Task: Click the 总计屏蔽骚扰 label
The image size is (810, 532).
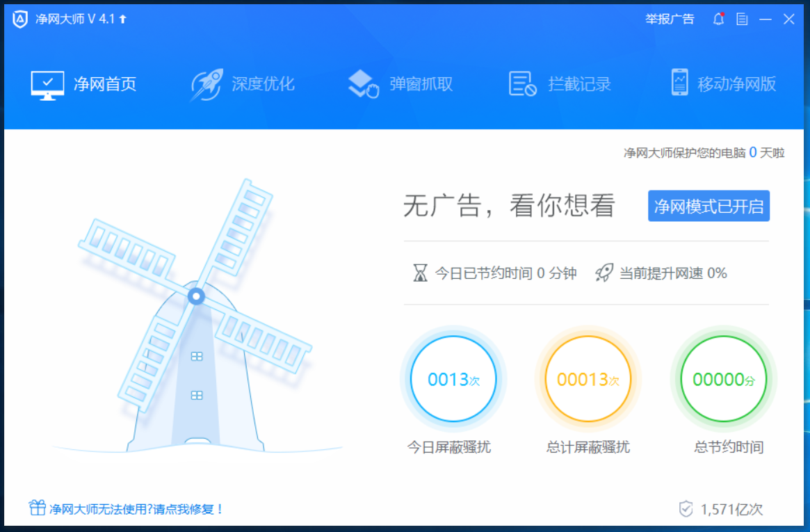Action: (588, 446)
